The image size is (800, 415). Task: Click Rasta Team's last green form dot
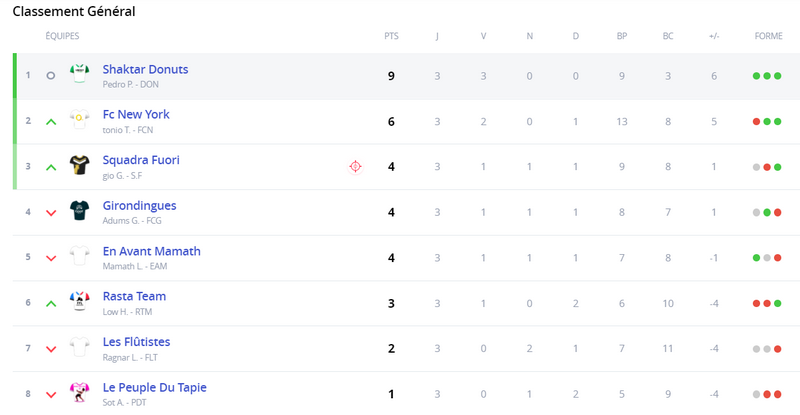(778, 303)
